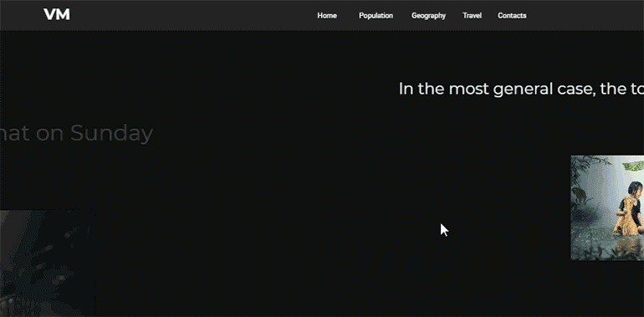The height and width of the screenshot is (317, 644).
Task: Click the faded 'on Sunday' text
Action: pyautogui.click(x=95, y=133)
